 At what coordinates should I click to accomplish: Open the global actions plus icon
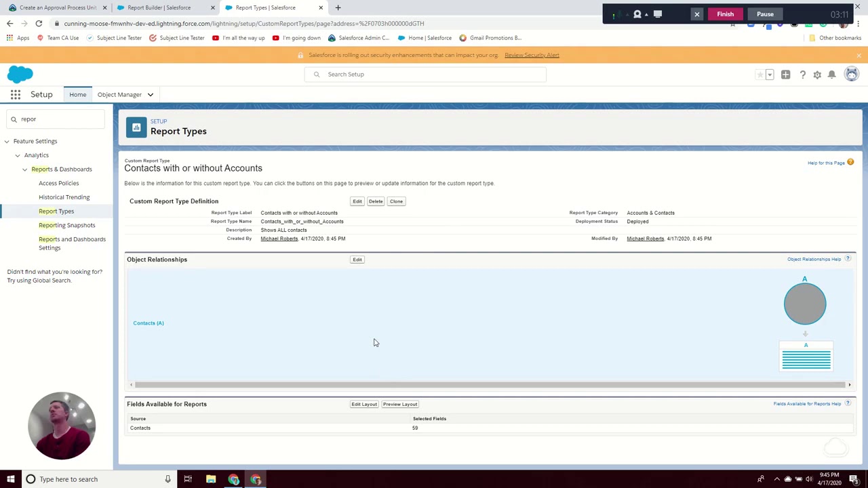tap(785, 75)
